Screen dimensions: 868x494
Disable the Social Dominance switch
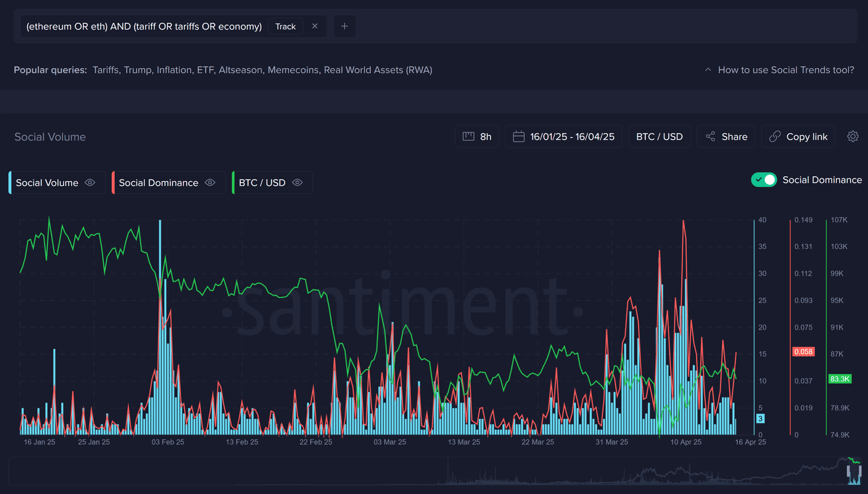pyautogui.click(x=764, y=180)
